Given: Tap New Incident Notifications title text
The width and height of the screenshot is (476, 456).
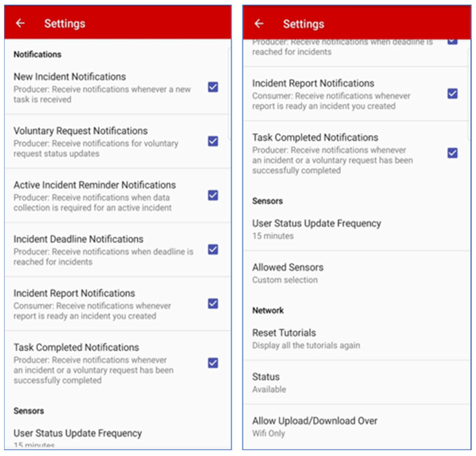Looking at the screenshot, I should [70, 77].
